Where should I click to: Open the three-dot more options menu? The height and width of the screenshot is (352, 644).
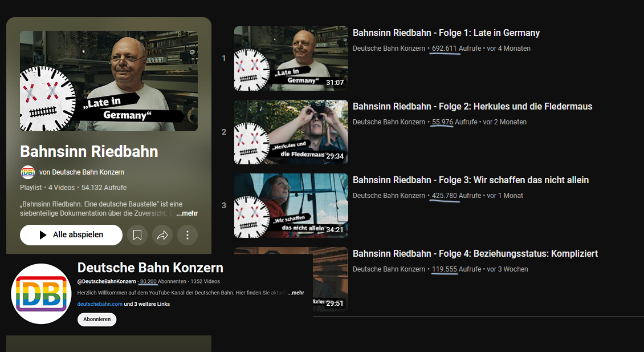tap(188, 235)
